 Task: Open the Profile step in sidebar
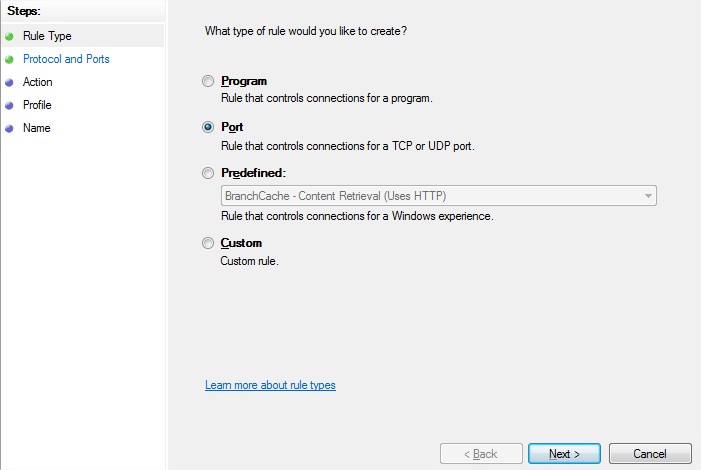tap(37, 105)
